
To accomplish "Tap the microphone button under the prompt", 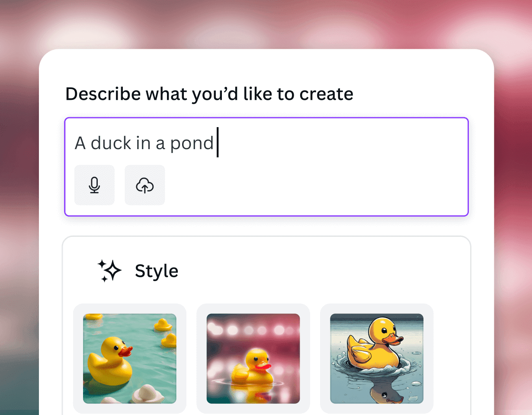I will [94, 185].
